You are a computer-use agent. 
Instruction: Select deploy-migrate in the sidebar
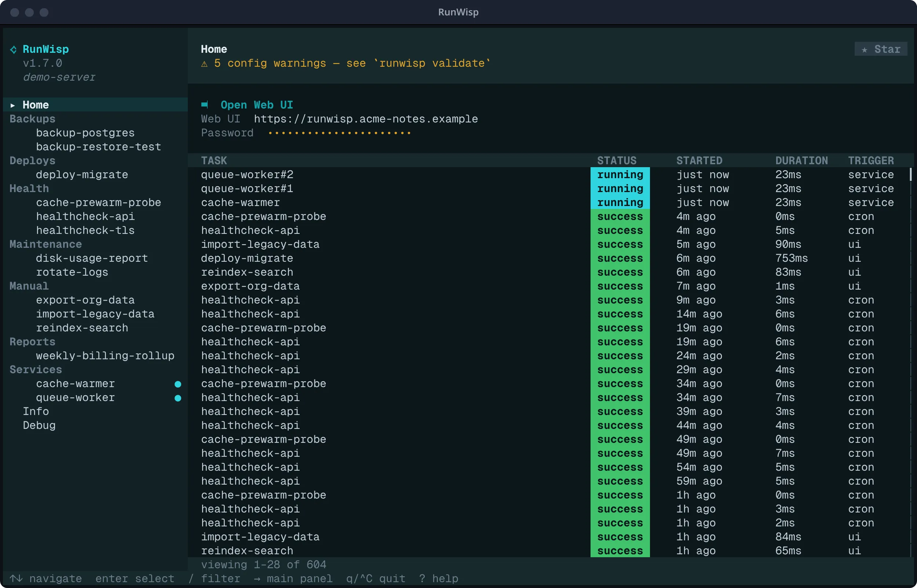[x=82, y=174]
